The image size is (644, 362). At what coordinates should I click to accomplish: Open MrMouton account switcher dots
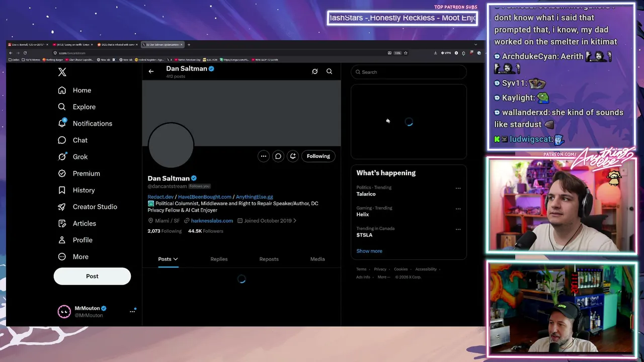point(132,312)
